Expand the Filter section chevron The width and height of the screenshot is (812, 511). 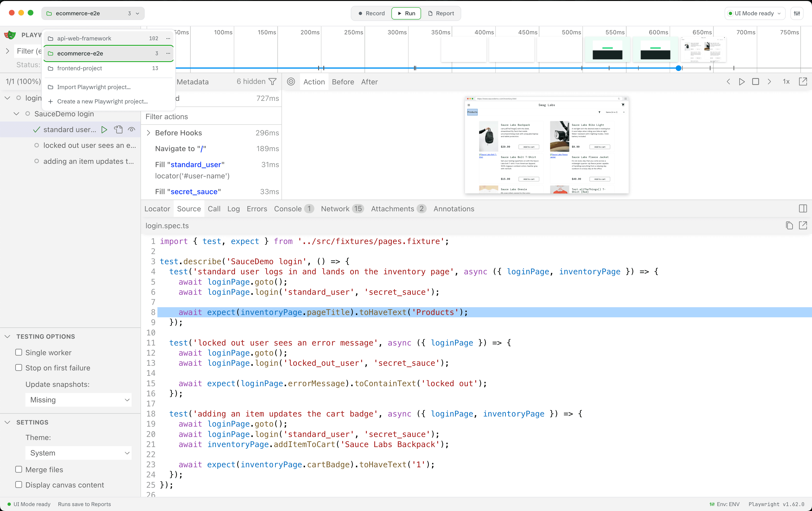8,51
